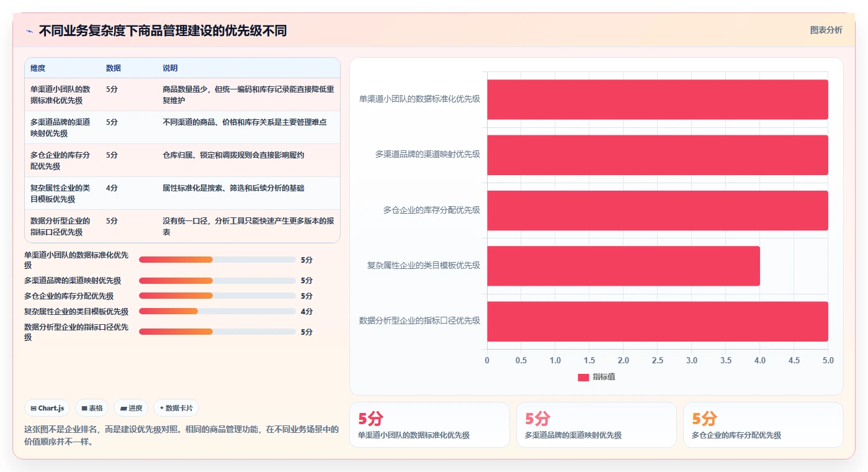Toggle the 指标值 legend swatch below the chart
Screen dimensions: 868x472
click(x=583, y=377)
